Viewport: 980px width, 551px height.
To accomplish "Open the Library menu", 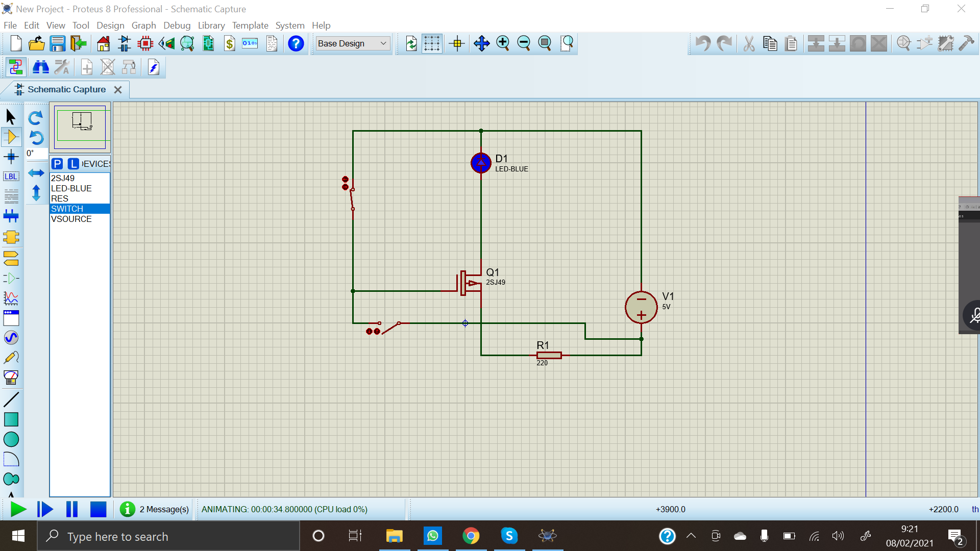I will tap(211, 26).
